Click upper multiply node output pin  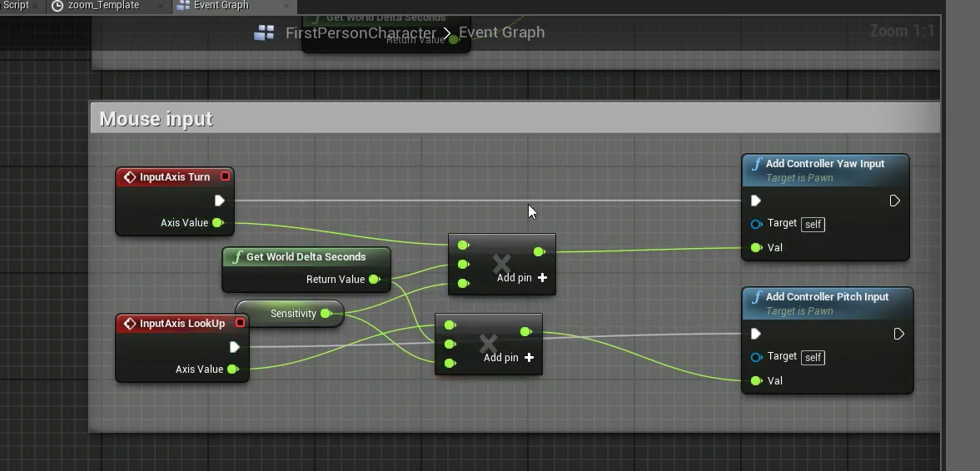[x=540, y=252]
